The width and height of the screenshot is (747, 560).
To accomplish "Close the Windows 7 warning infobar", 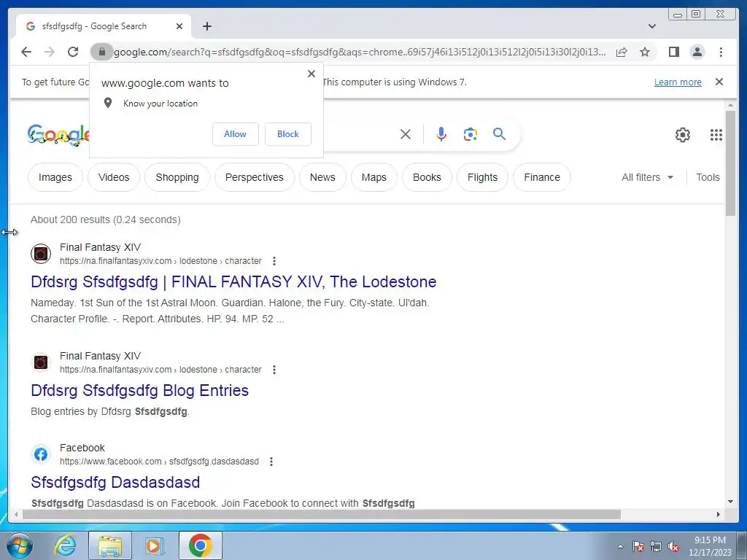I will coord(719,82).
